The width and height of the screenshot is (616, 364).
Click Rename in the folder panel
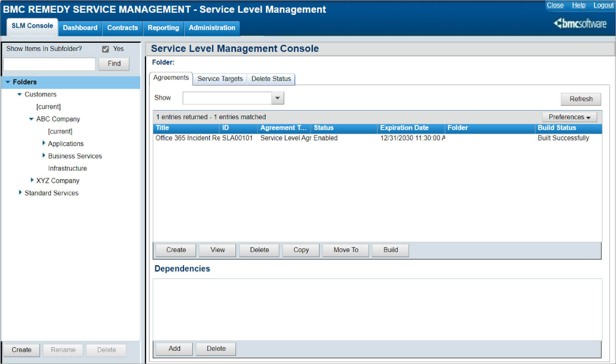pos(63,350)
